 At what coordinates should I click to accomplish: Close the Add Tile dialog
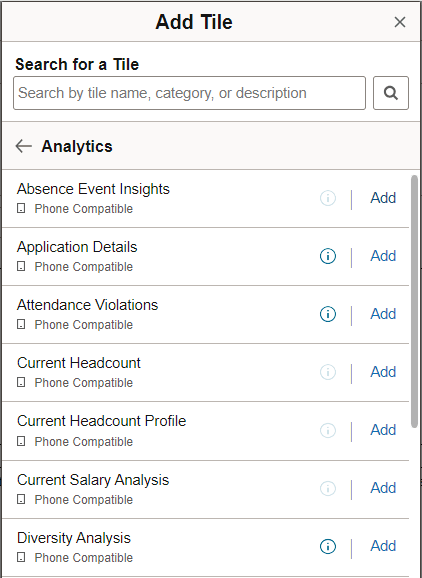[x=400, y=22]
